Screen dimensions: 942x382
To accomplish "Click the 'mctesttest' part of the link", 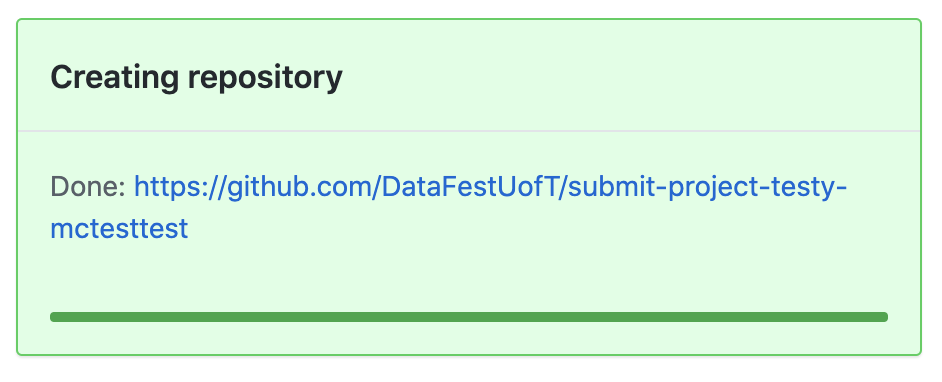I will (x=119, y=229).
